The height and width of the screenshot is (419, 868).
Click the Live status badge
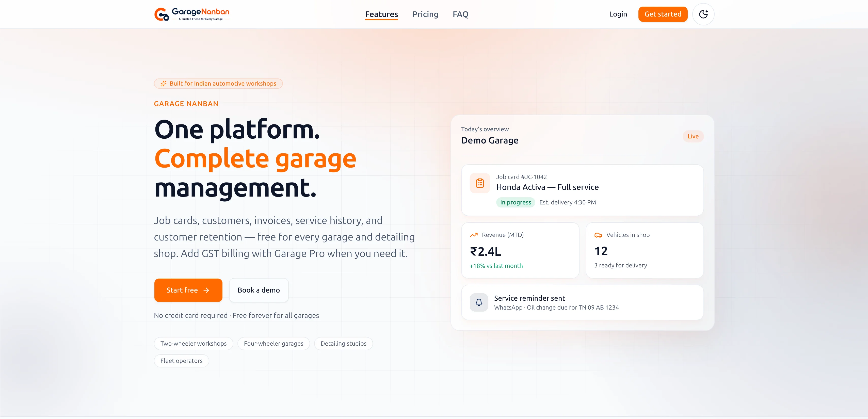point(693,136)
